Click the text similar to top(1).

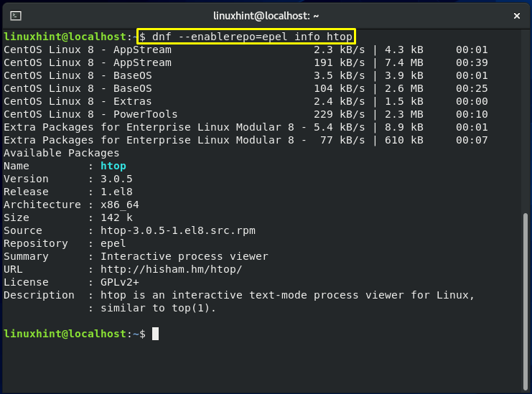(x=158, y=308)
